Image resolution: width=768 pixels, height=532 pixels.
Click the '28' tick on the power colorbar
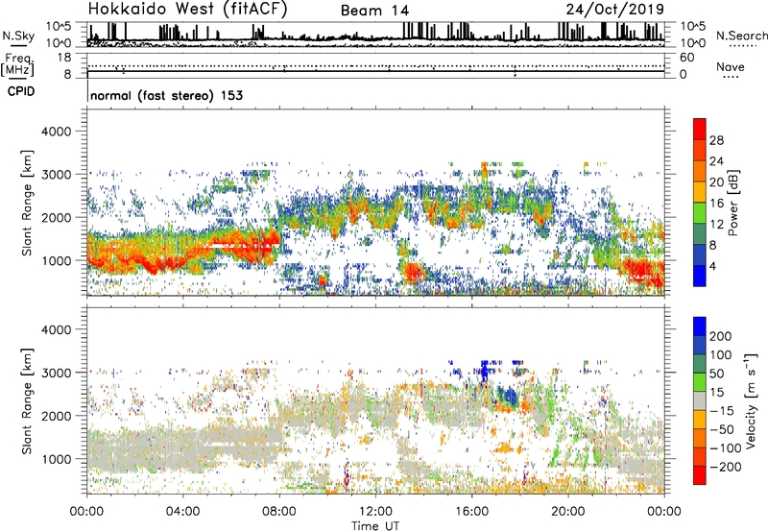click(x=716, y=140)
